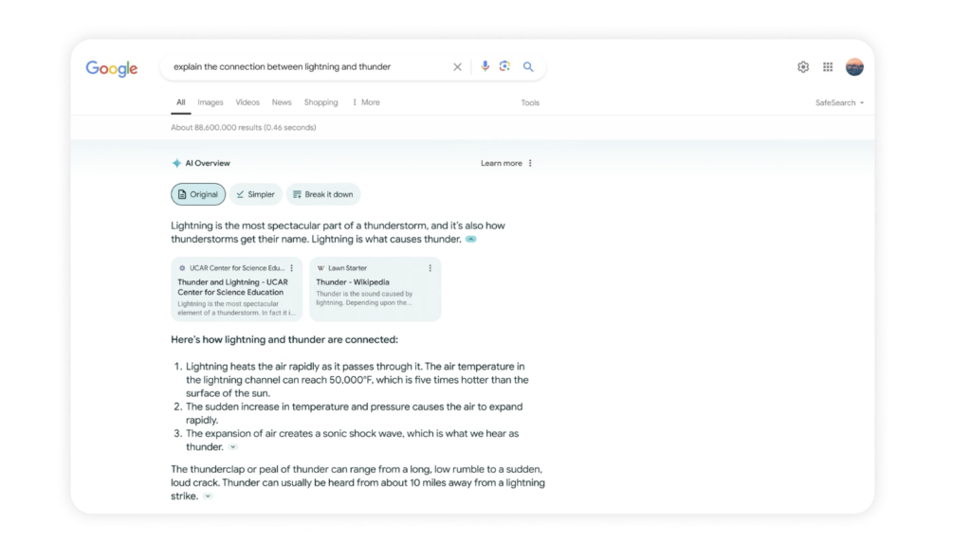Open the Thunder - Wikipedia source card
This screenshot has height=560, width=971.
click(376, 289)
